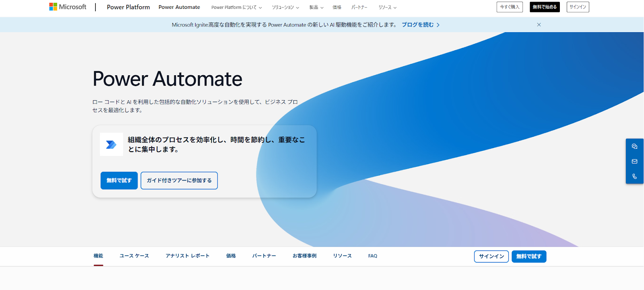This screenshot has width=644, height=290.
Task: Click 無料で試す button in the section bar
Action: [529, 257]
